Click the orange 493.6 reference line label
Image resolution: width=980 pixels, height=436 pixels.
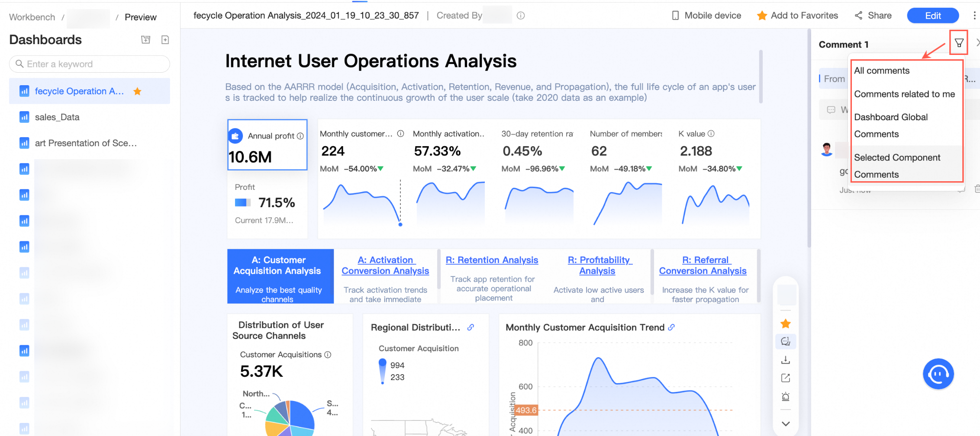pyautogui.click(x=526, y=410)
